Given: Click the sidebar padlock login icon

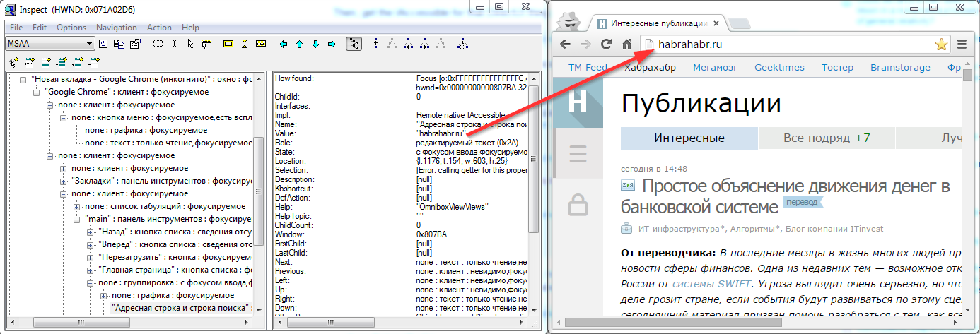Looking at the screenshot, I should tap(578, 205).
